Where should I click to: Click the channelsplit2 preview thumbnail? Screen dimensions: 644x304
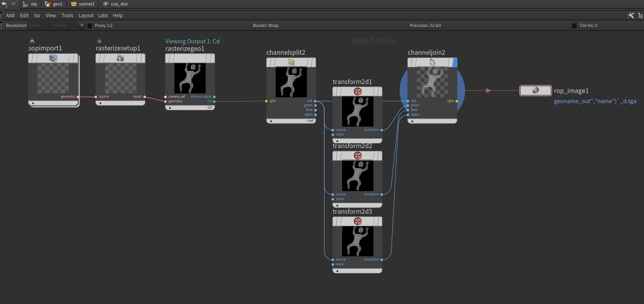point(291,82)
